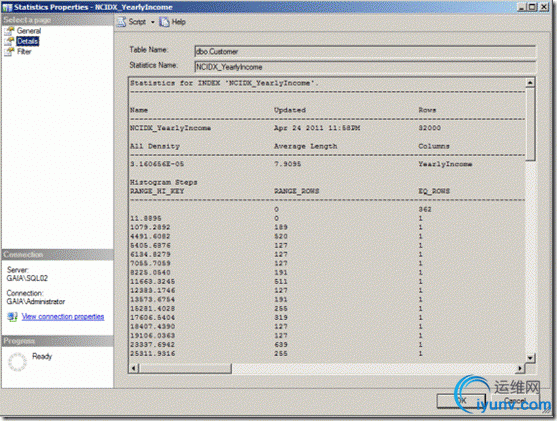Click the histogram key 11663.3245

click(x=152, y=281)
